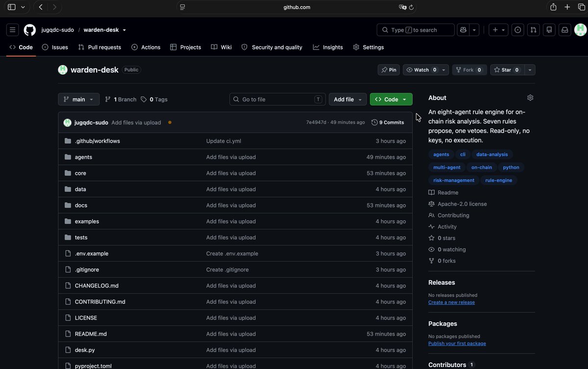Click the Go to file search field
This screenshot has width=588, height=369.
[277, 99]
